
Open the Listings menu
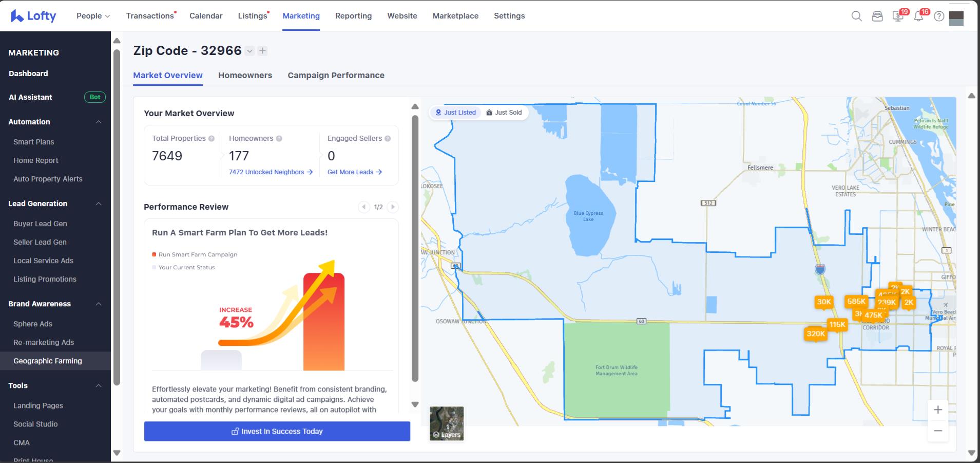click(253, 16)
